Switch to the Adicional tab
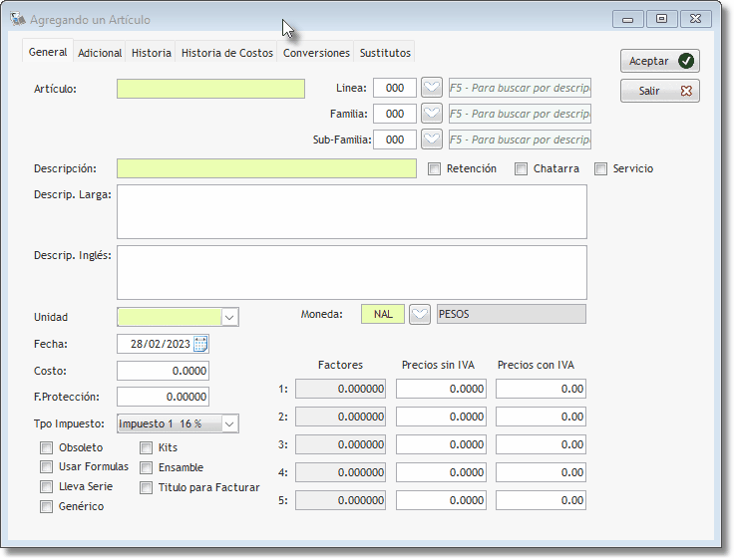 100,53
